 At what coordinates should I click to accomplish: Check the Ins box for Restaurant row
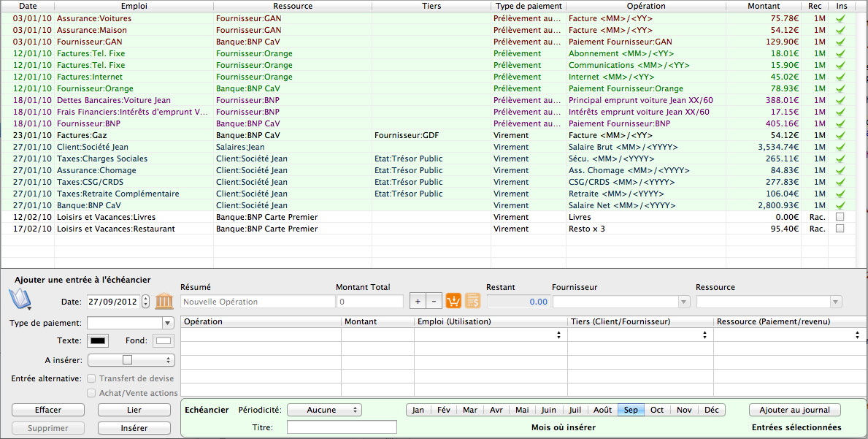click(840, 229)
